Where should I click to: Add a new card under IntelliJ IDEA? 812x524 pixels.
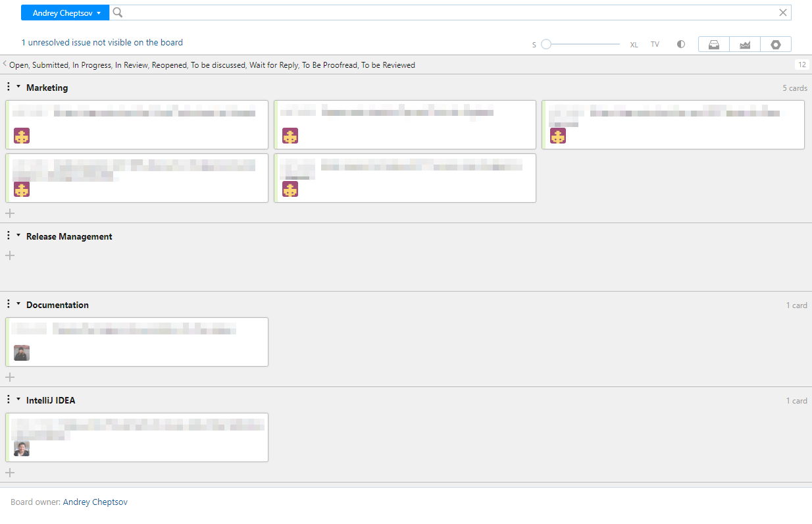(x=10, y=473)
